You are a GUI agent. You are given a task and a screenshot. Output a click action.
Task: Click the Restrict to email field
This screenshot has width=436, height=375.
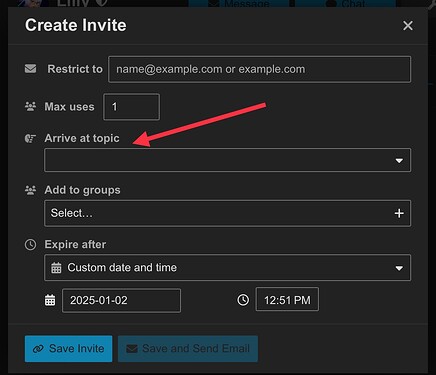[259, 69]
